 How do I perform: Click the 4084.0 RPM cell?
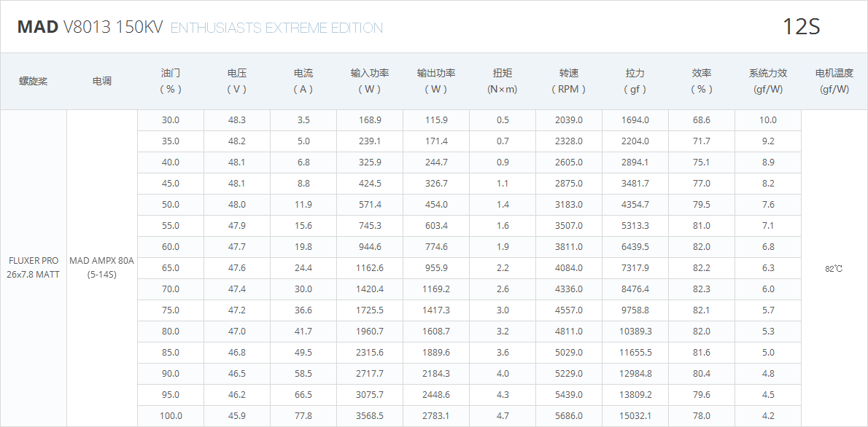[569, 268]
